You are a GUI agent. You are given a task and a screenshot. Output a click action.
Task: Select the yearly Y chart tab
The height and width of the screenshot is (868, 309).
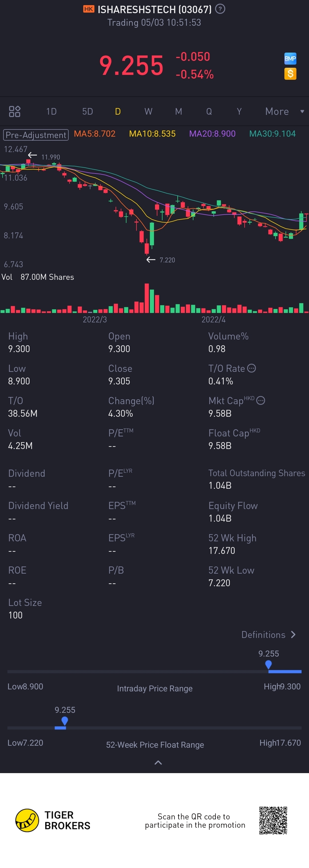coord(239,111)
